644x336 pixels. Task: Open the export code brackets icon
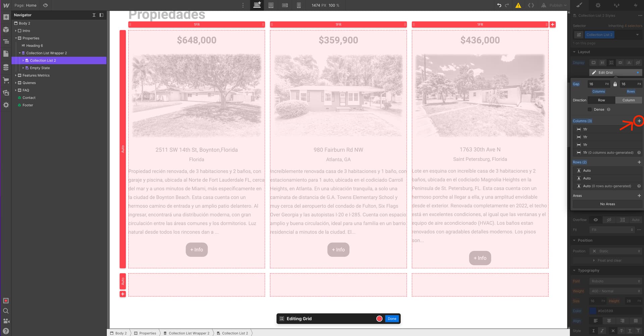pos(531,5)
